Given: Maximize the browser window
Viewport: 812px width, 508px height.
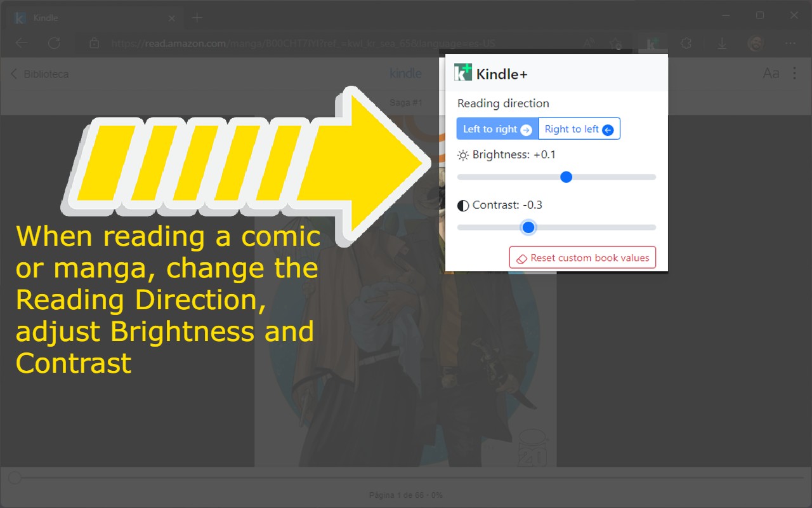Looking at the screenshot, I should 760,15.
